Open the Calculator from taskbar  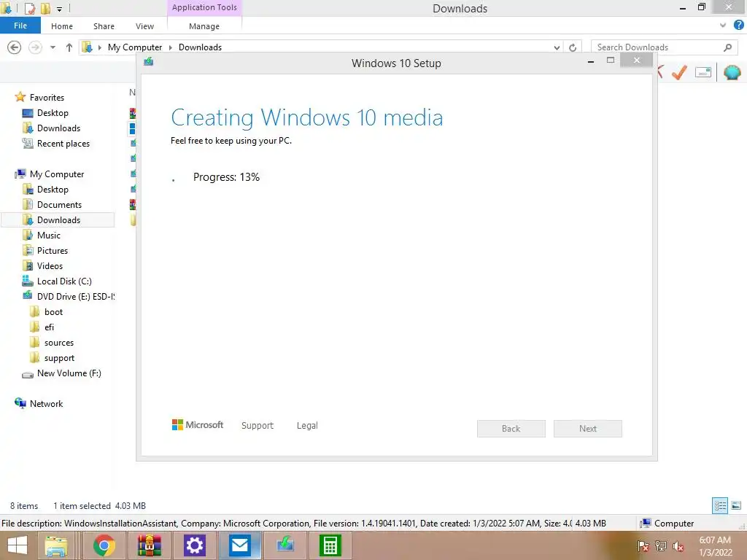[330, 545]
